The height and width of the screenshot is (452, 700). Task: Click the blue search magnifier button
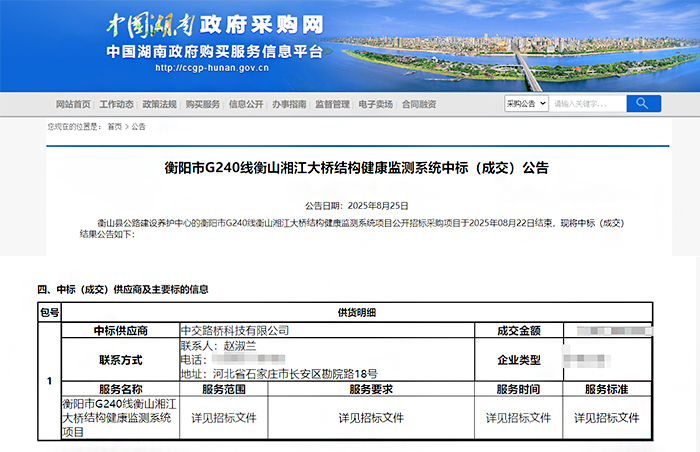click(643, 104)
